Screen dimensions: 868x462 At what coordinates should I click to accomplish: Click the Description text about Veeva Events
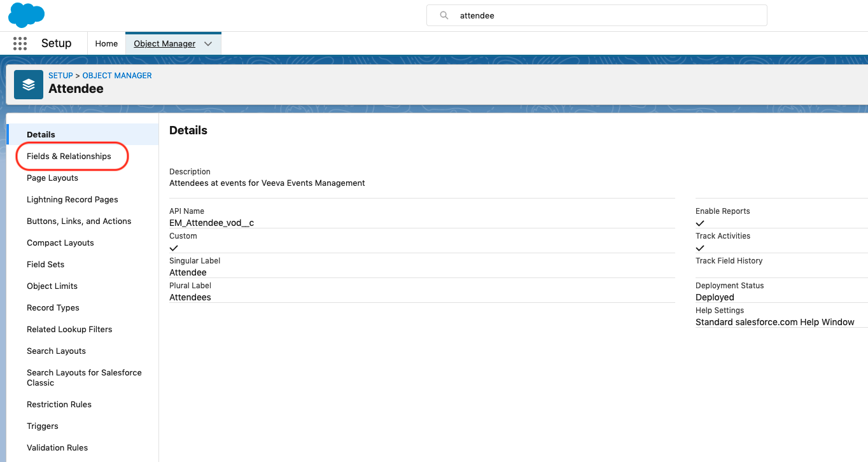click(267, 183)
